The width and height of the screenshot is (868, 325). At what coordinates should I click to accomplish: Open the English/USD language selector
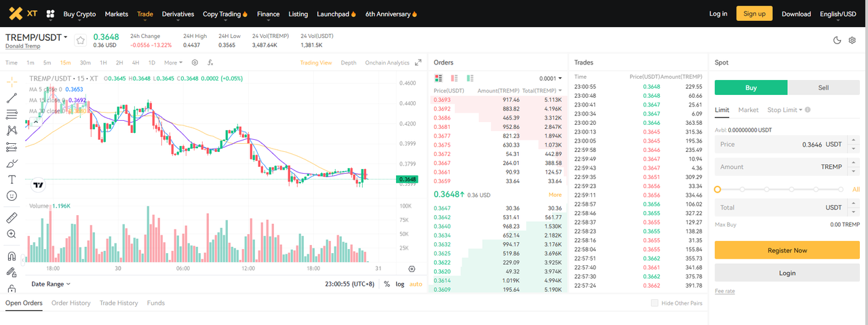pyautogui.click(x=838, y=14)
